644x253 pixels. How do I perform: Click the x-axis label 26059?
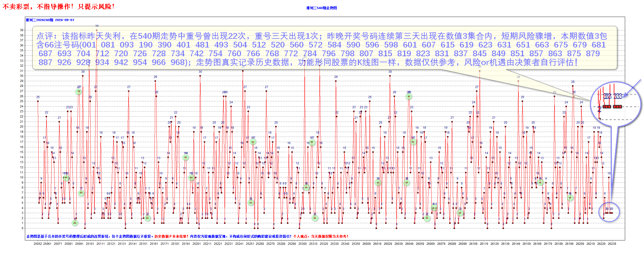click(420, 244)
